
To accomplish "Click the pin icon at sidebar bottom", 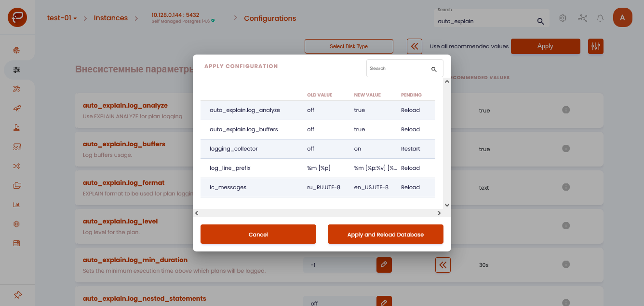I will [17, 295].
